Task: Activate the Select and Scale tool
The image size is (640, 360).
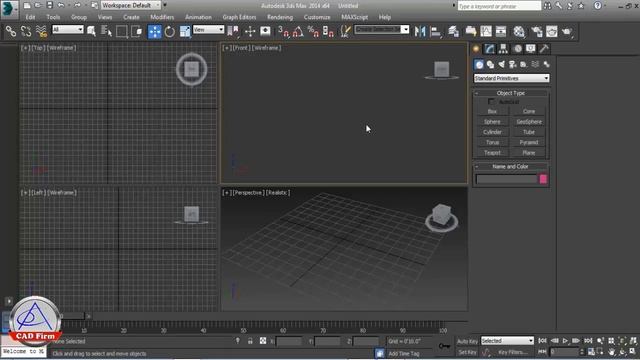Action: click(x=185, y=31)
